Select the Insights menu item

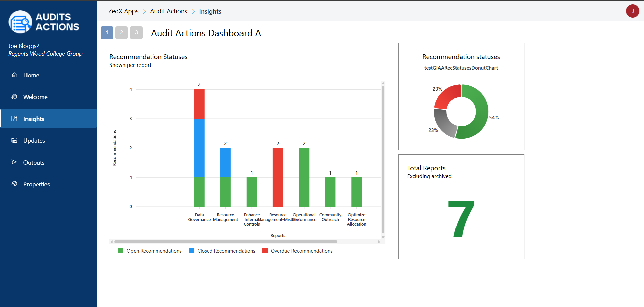(48, 118)
